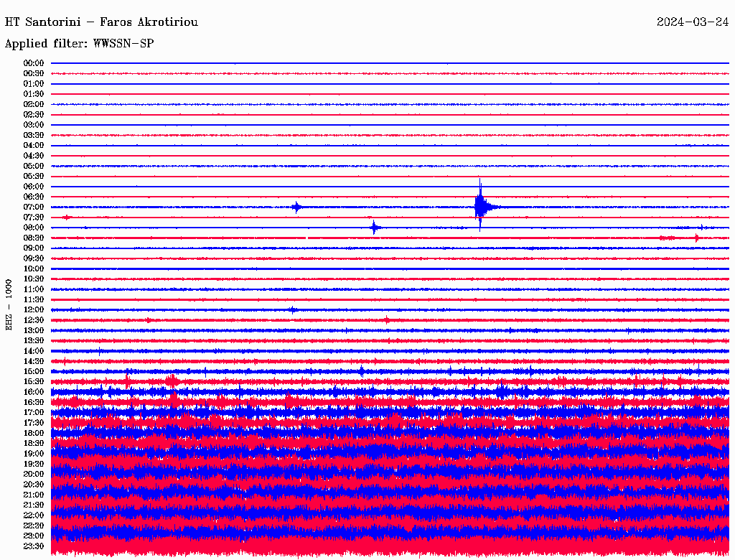The width and height of the screenshot is (735, 560).
Task: Click the small event on the 12:00 trace
Action: [293, 309]
